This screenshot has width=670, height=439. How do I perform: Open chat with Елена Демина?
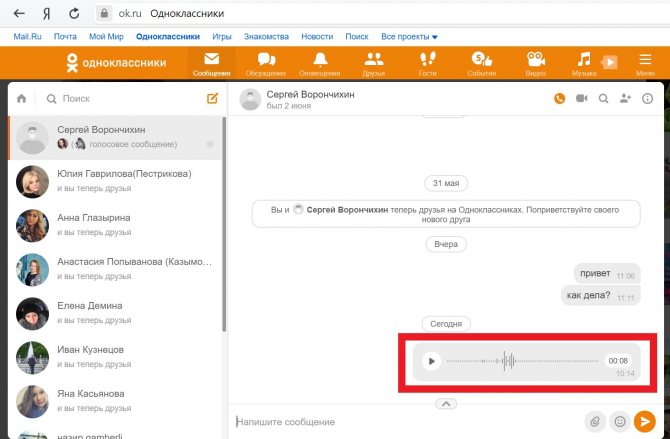pyautogui.click(x=115, y=314)
